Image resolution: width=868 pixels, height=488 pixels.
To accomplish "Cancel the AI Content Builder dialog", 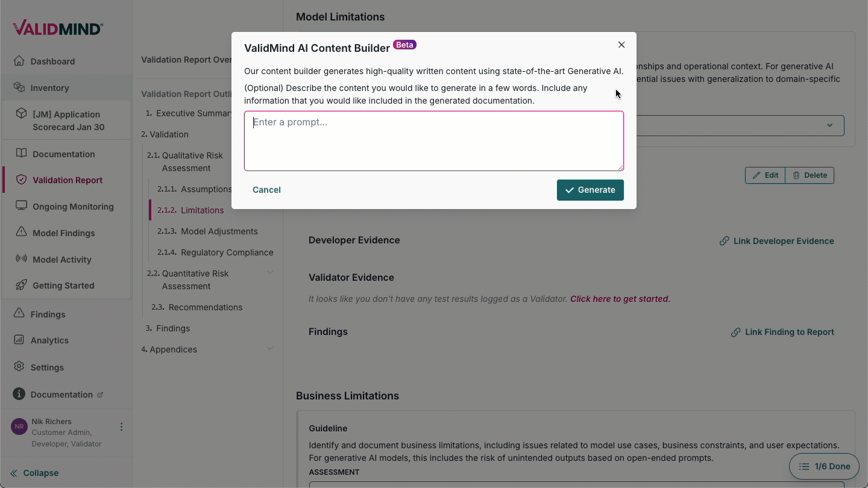I will coord(266,190).
